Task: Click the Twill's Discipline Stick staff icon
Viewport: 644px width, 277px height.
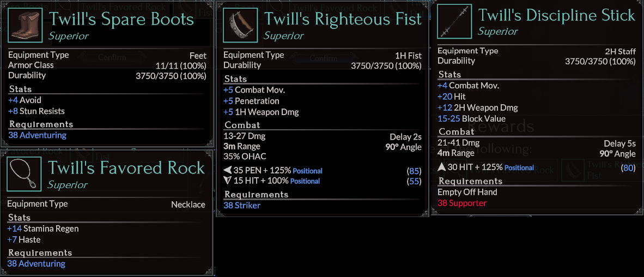Action: pyautogui.click(x=454, y=22)
